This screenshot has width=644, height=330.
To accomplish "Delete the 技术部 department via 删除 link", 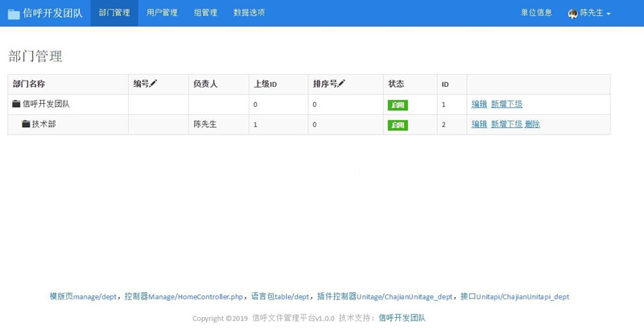I will pyautogui.click(x=532, y=124).
